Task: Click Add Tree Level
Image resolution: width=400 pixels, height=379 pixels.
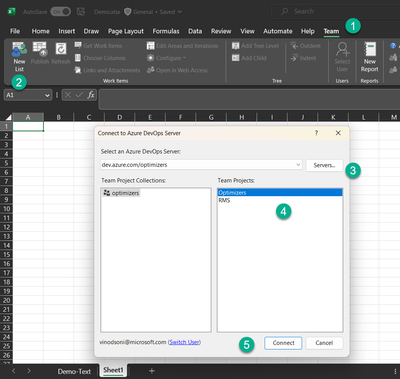Action: point(255,46)
